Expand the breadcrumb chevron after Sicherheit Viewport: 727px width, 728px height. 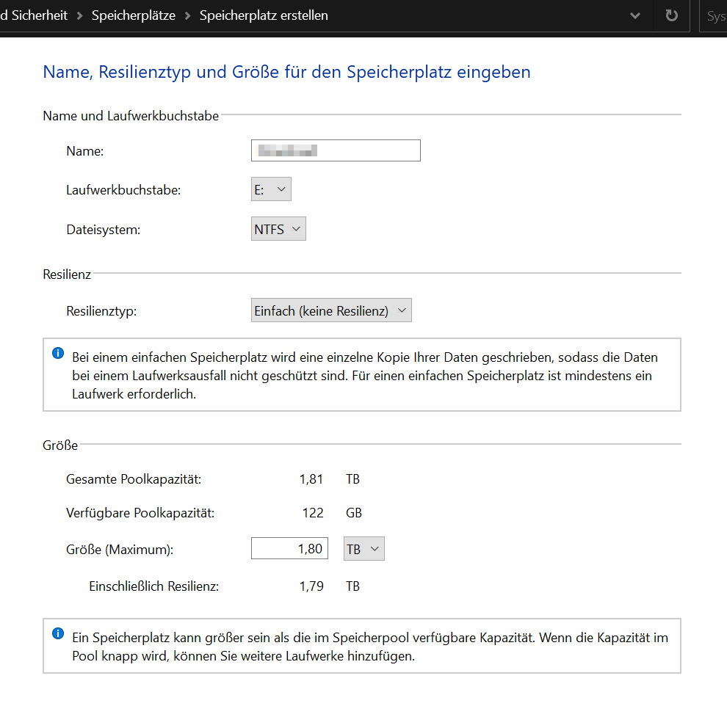(80, 16)
